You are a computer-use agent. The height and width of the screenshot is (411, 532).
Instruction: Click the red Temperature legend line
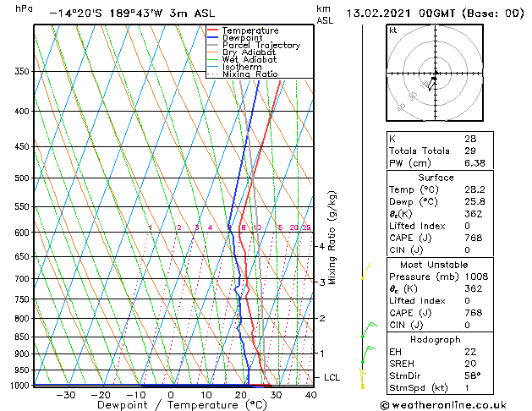point(213,30)
